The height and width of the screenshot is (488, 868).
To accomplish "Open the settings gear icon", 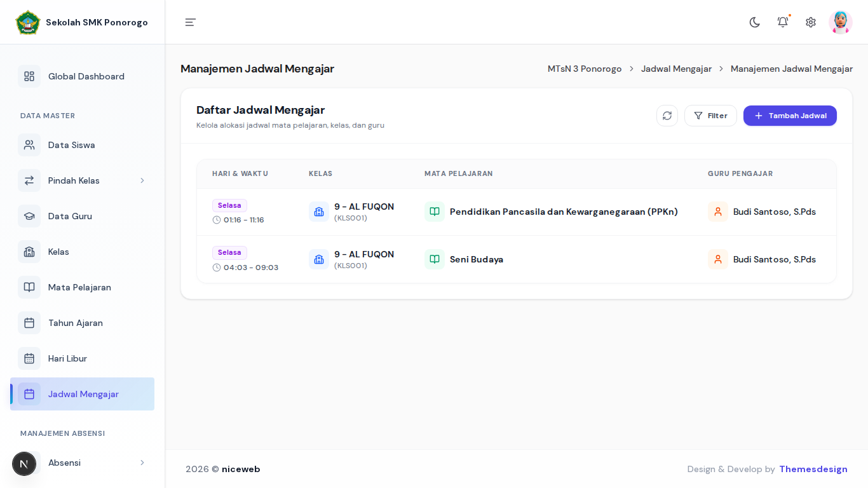I will [x=811, y=22].
